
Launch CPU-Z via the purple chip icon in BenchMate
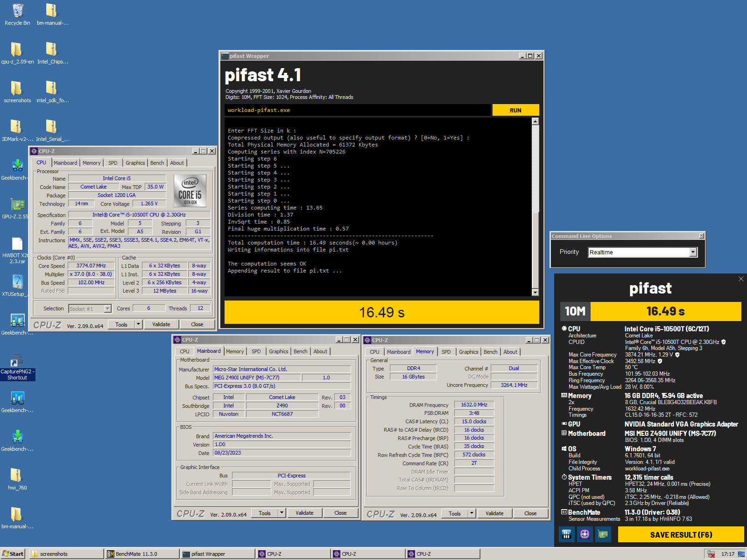pos(585,534)
